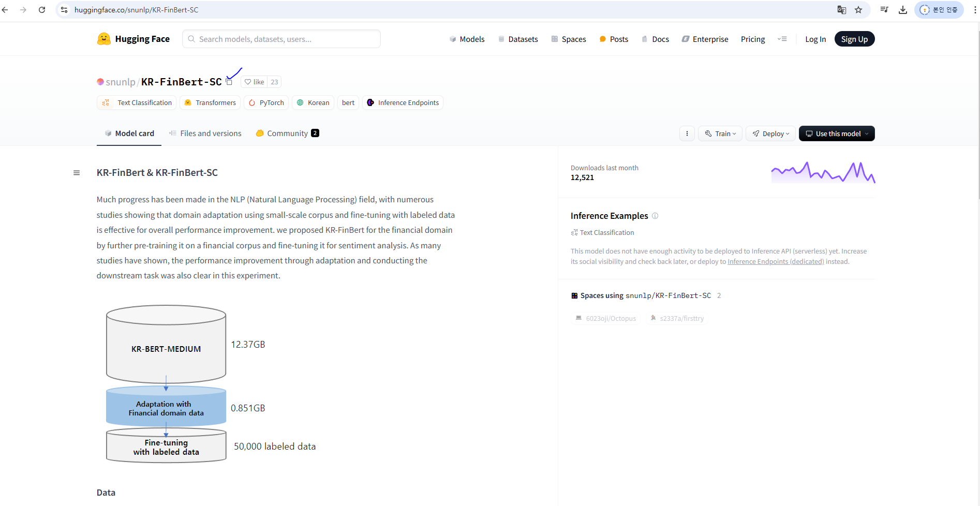Expand additional navigation menu
This screenshot has width=980, height=506.
pyautogui.click(x=782, y=39)
